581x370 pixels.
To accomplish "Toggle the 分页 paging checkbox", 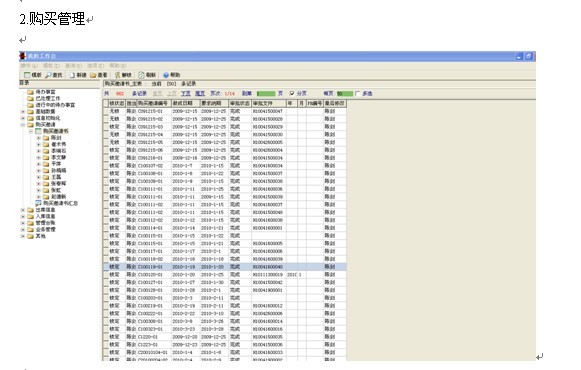I will coord(292,93).
